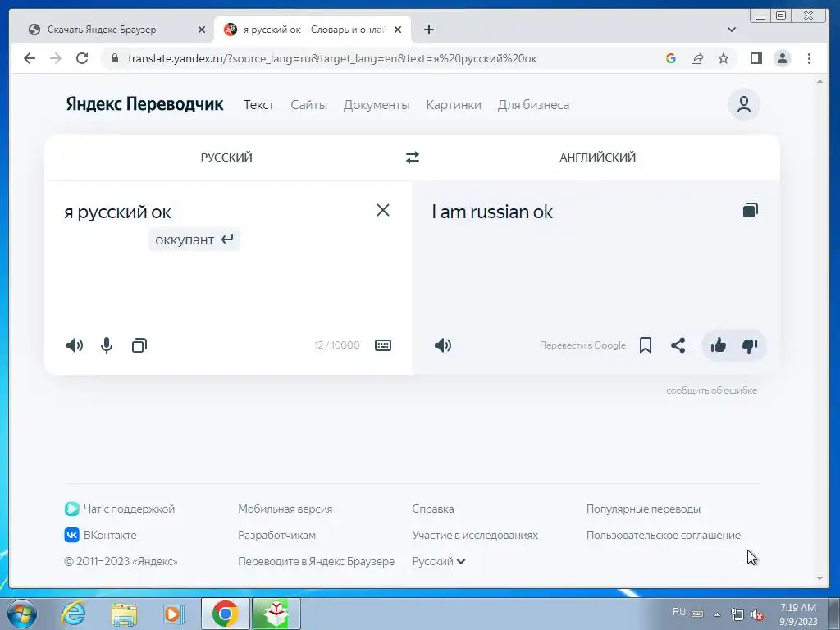Open Чат с поддержкой
Image resolution: width=840 pixels, height=630 pixels.
click(120, 509)
